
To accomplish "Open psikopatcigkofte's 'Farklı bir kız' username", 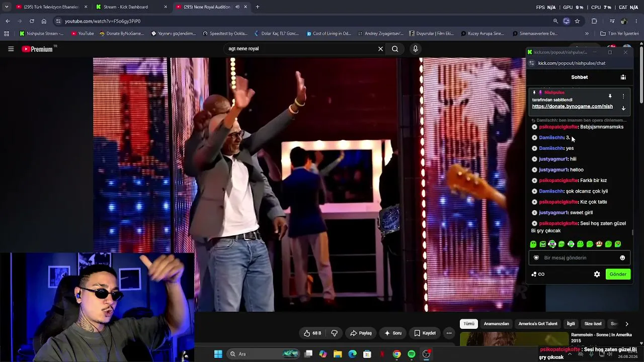I will [x=558, y=180].
